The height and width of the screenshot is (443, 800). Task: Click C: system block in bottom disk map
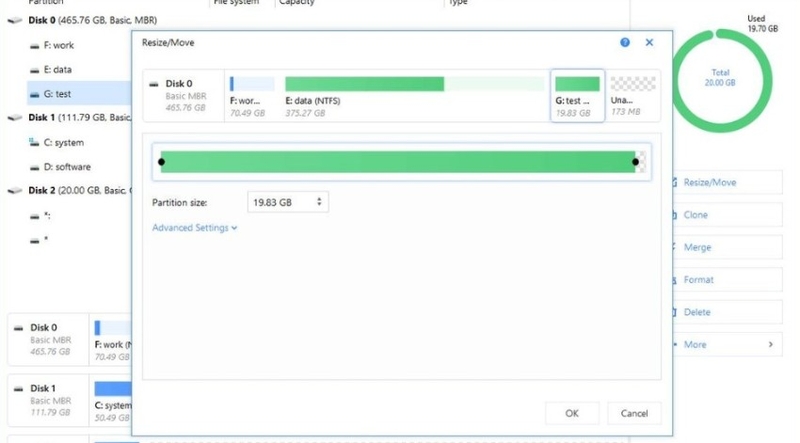click(x=111, y=400)
